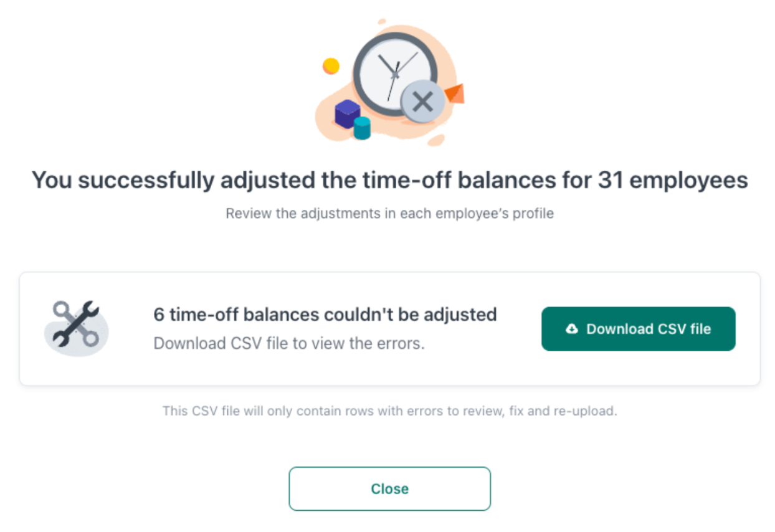Click "6 time-off balances couldn't be adjusted" text
This screenshot has height=532, width=775.
[x=325, y=315]
